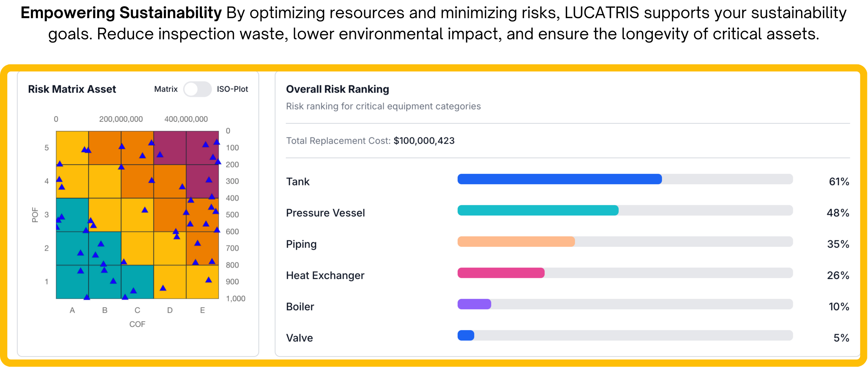This screenshot has width=868, height=367.
Task: Select the triangle marker in yellow cell C3
Action: tap(145, 210)
